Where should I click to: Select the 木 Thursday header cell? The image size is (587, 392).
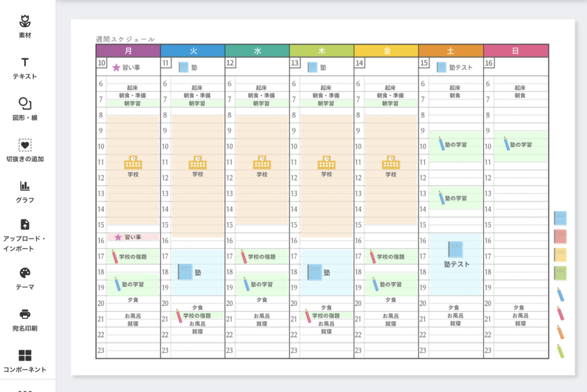coord(322,50)
